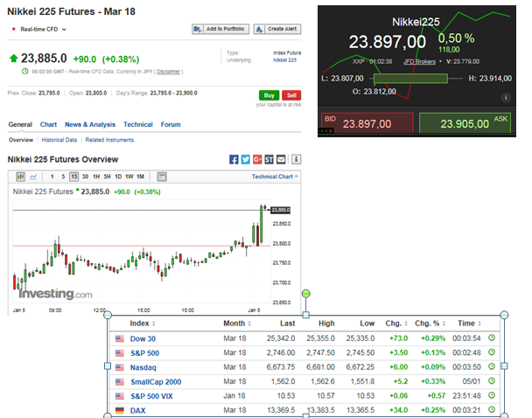Viewport: 532px width, 418px height.
Task: Select candlestick chart type icon
Action: pyautogui.click(x=21, y=177)
